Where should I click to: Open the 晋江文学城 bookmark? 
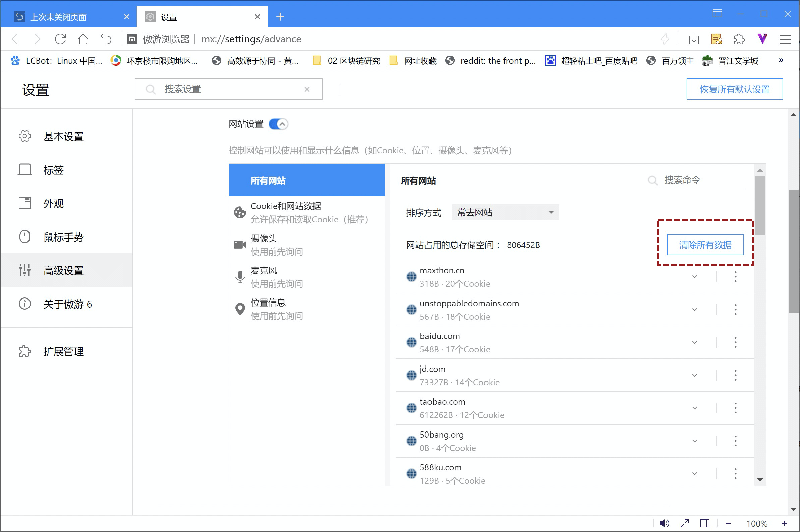730,60
